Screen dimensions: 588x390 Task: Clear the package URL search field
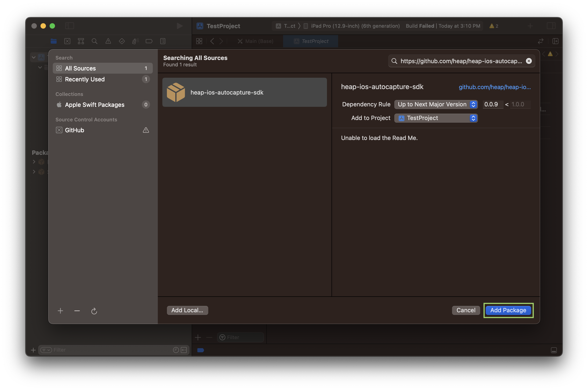529,61
